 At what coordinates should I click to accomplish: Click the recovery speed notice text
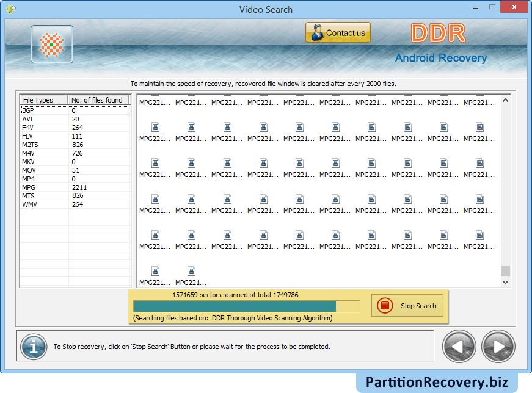(263, 84)
